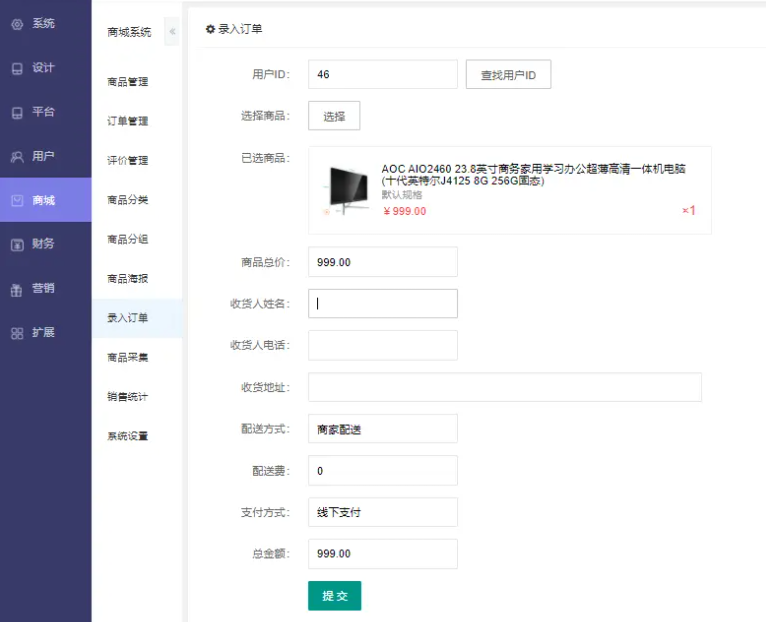Open the 财务 main menu item
Viewport: 766px width, 622px height.
[x=45, y=244]
